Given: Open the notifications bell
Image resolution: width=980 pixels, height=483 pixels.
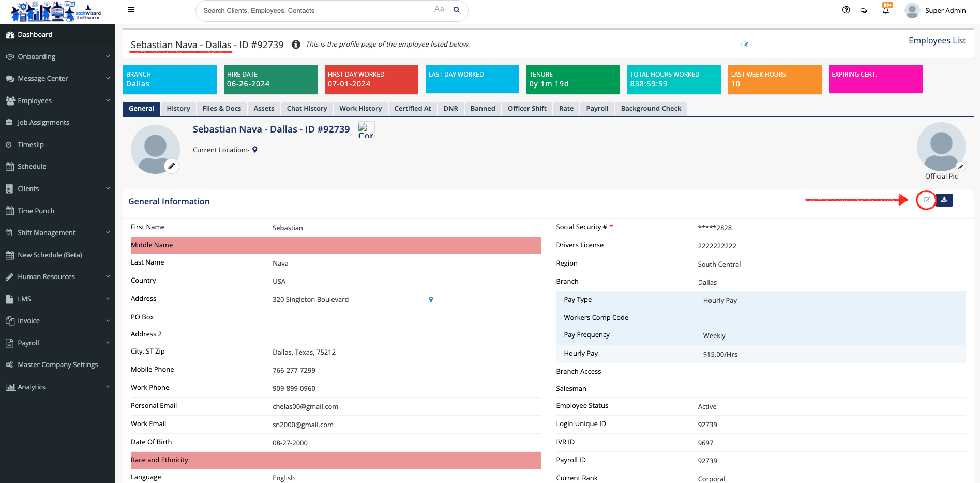Looking at the screenshot, I should (x=886, y=10).
